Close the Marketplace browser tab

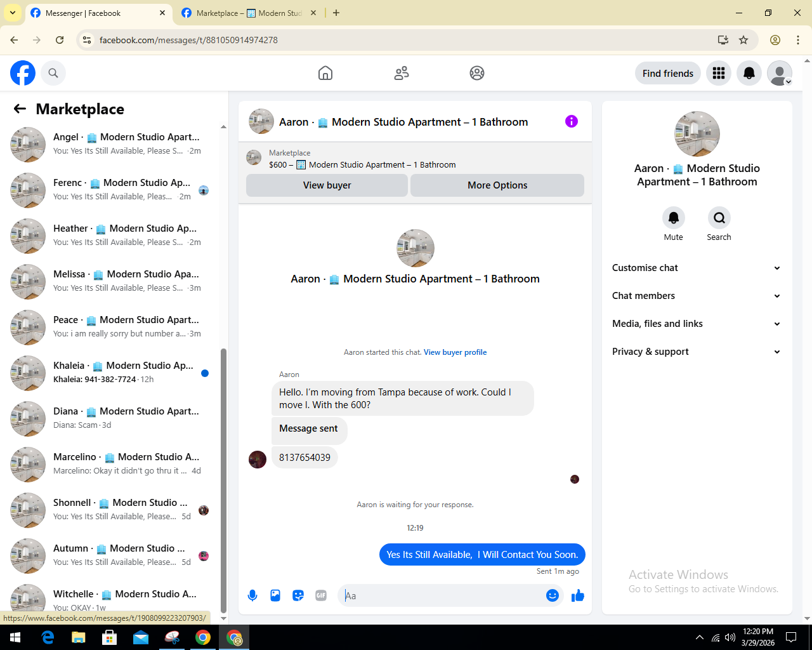coord(313,13)
